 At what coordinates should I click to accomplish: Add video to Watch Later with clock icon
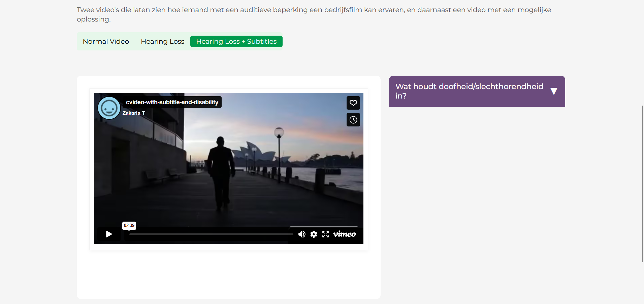coord(353,120)
